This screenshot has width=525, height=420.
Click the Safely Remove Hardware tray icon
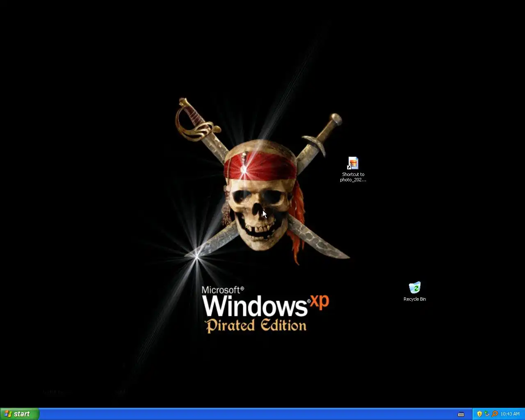(x=487, y=414)
